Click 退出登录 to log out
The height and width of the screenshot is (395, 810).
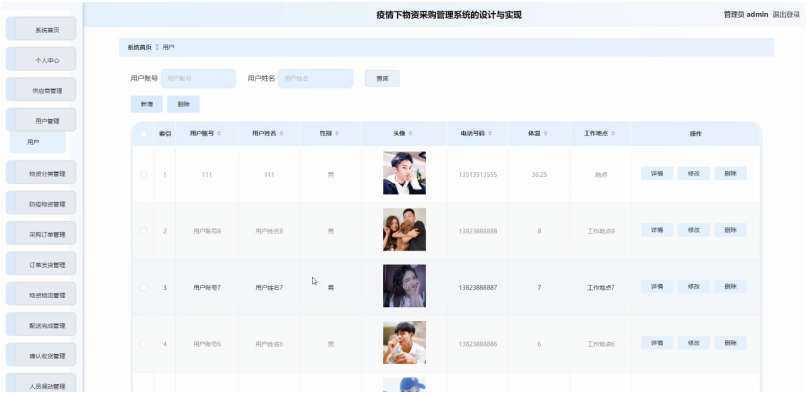click(786, 14)
